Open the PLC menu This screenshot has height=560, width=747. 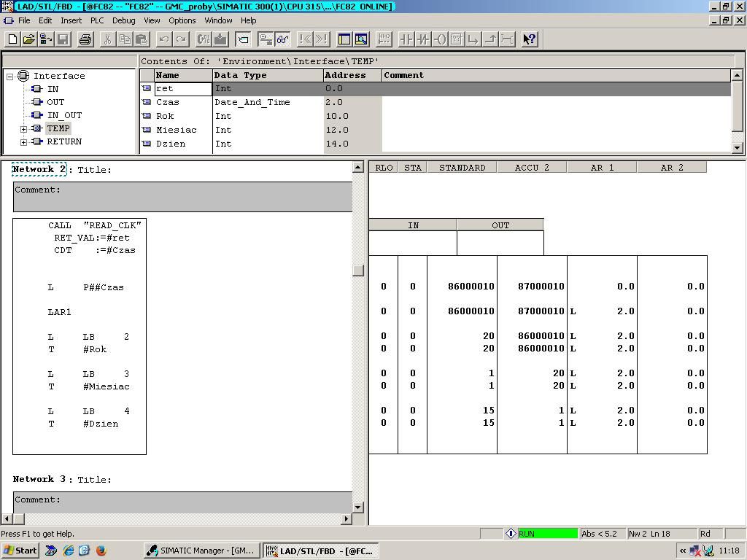coord(97,20)
